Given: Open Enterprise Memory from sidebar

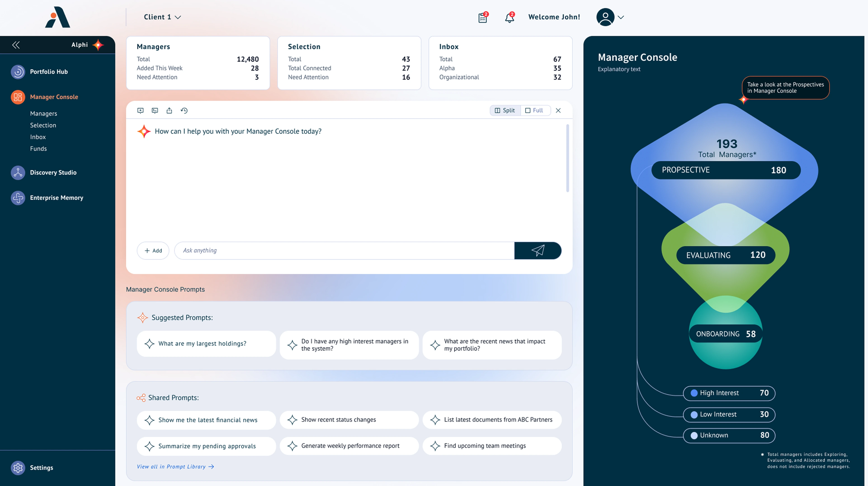Looking at the screenshot, I should [x=47, y=198].
